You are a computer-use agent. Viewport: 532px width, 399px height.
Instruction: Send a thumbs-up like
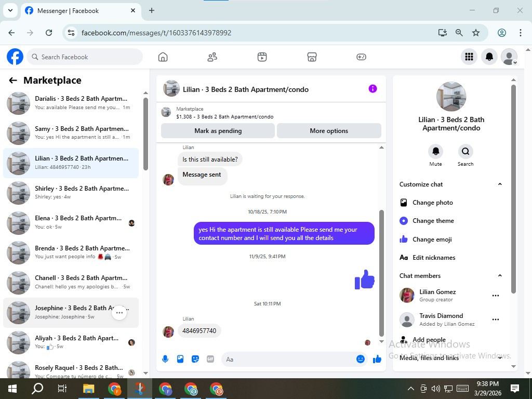coord(377,359)
